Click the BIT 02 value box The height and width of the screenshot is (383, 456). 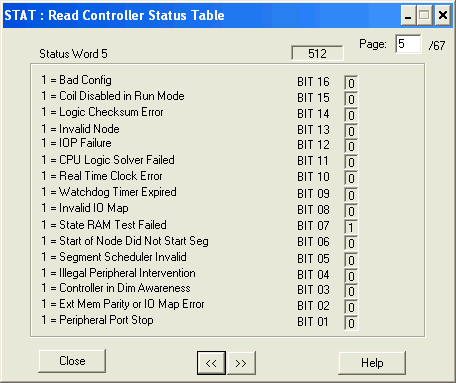click(351, 307)
